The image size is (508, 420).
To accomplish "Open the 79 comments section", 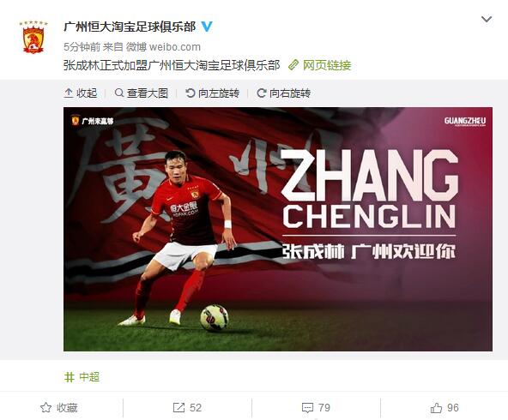I will tap(316, 408).
